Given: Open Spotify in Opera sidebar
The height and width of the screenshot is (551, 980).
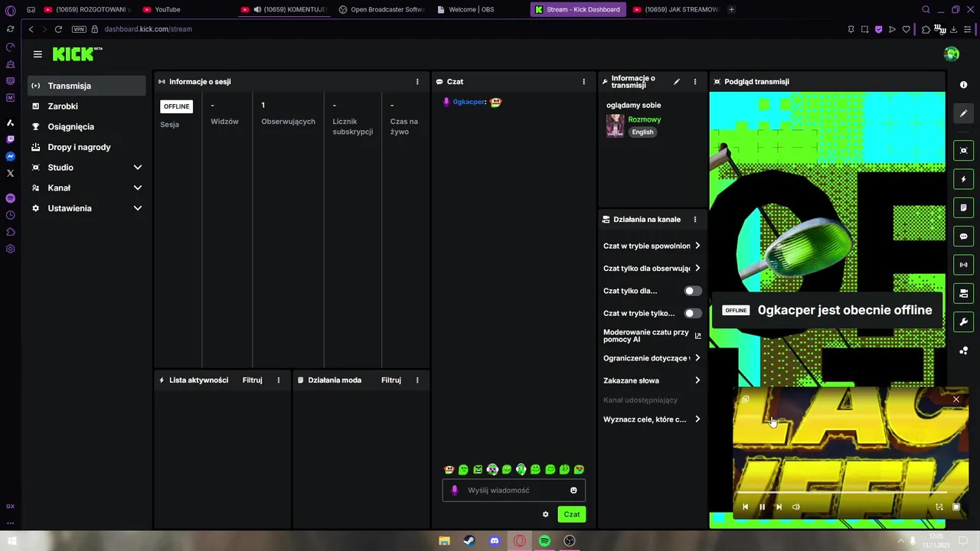Looking at the screenshot, I should [10, 198].
